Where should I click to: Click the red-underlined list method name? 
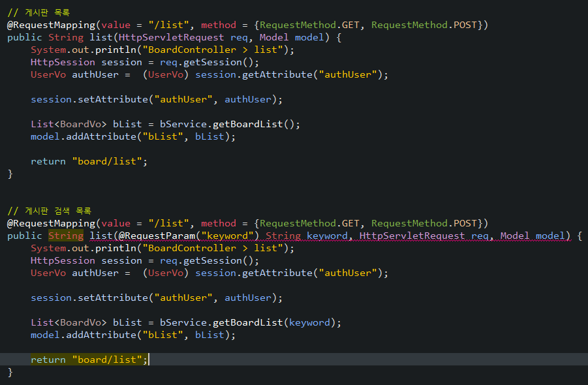click(x=101, y=236)
